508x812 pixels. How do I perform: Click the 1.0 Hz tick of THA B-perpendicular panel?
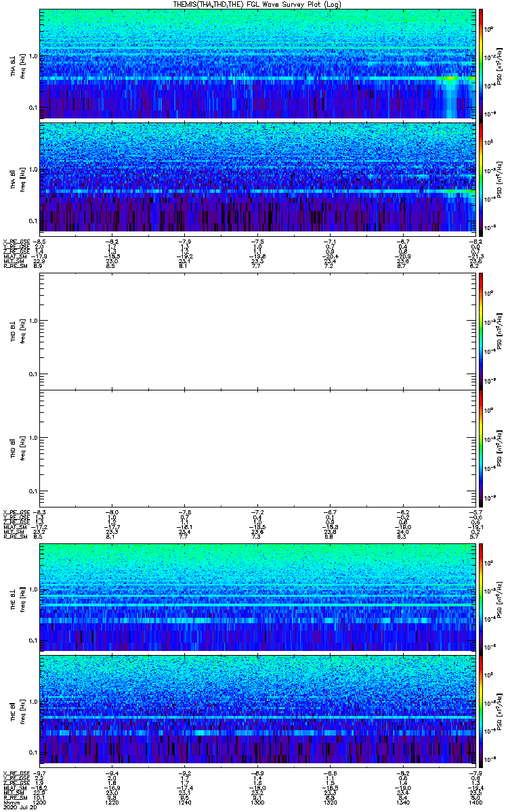[33, 55]
